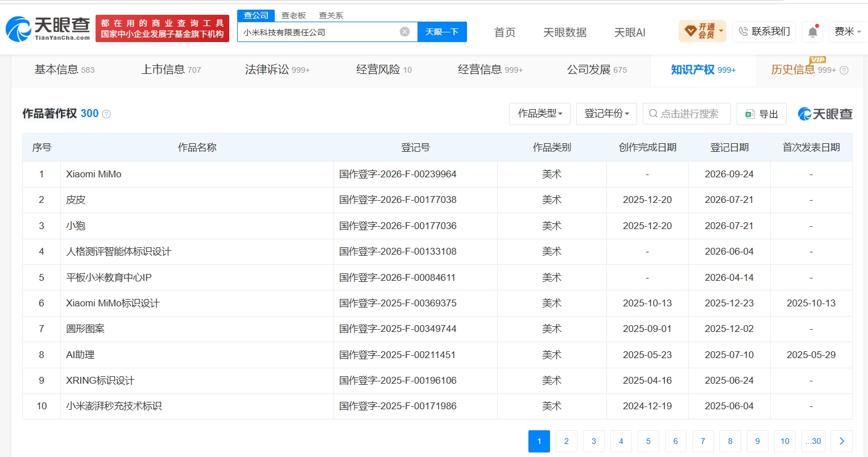Open the 公司发展 tab
This screenshot has height=457, width=868.
tap(597, 70)
